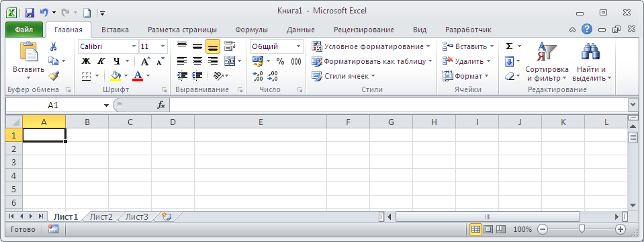Expand the Name Box dropdown arrow
644x242 pixels.
(106, 105)
